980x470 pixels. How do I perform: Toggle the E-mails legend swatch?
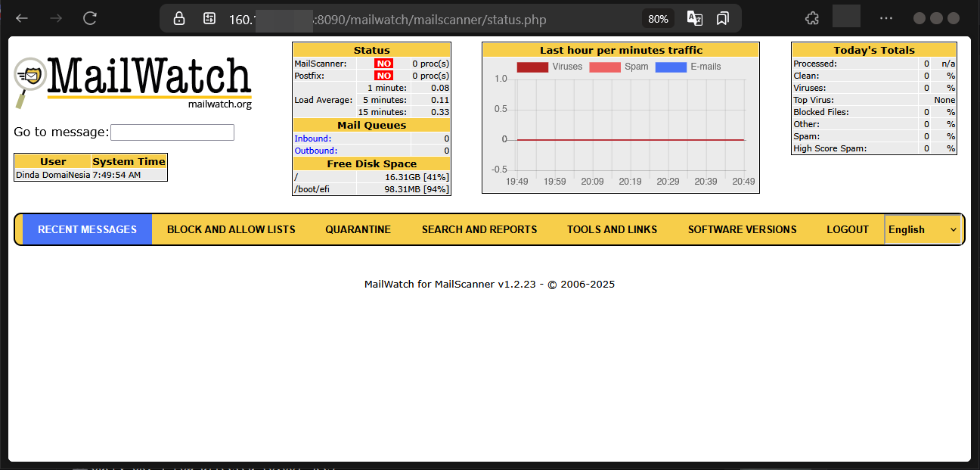(x=670, y=67)
